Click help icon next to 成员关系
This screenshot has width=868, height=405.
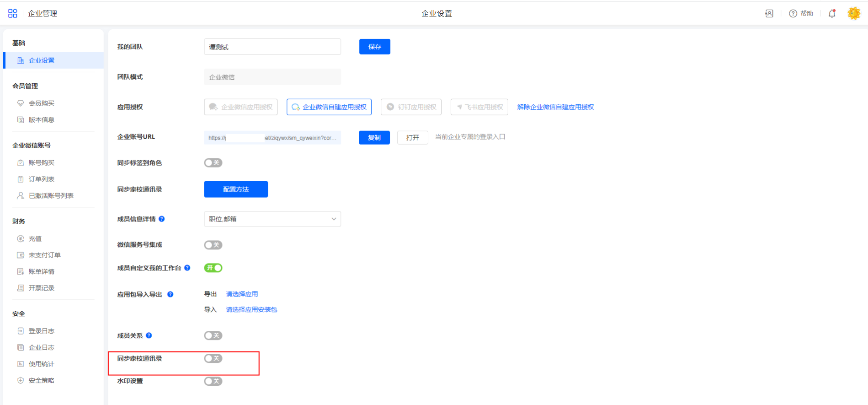(149, 335)
